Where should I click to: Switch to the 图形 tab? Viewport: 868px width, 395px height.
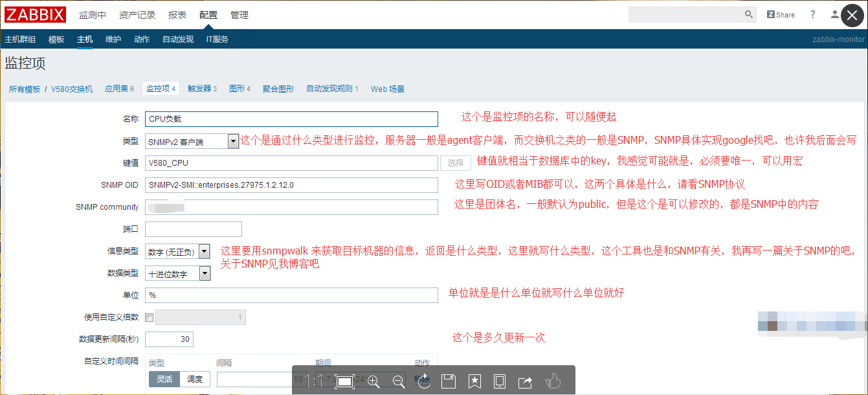click(x=239, y=89)
